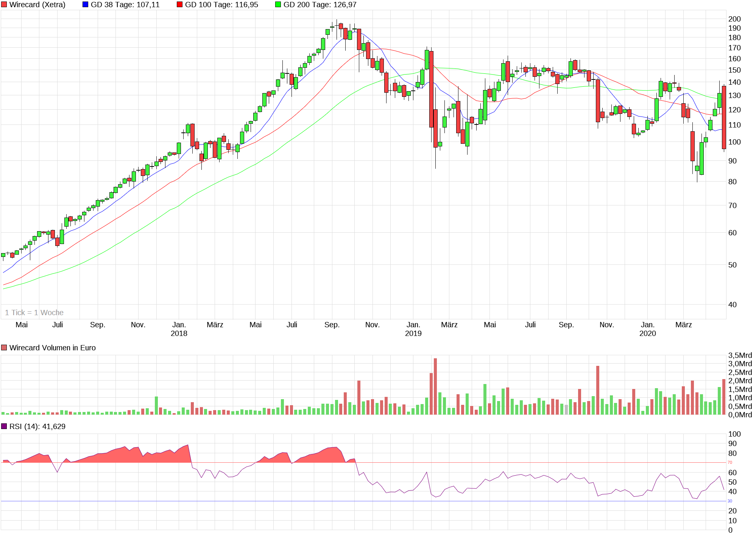Click the blue GD 38 Tage legend square

pos(85,5)
